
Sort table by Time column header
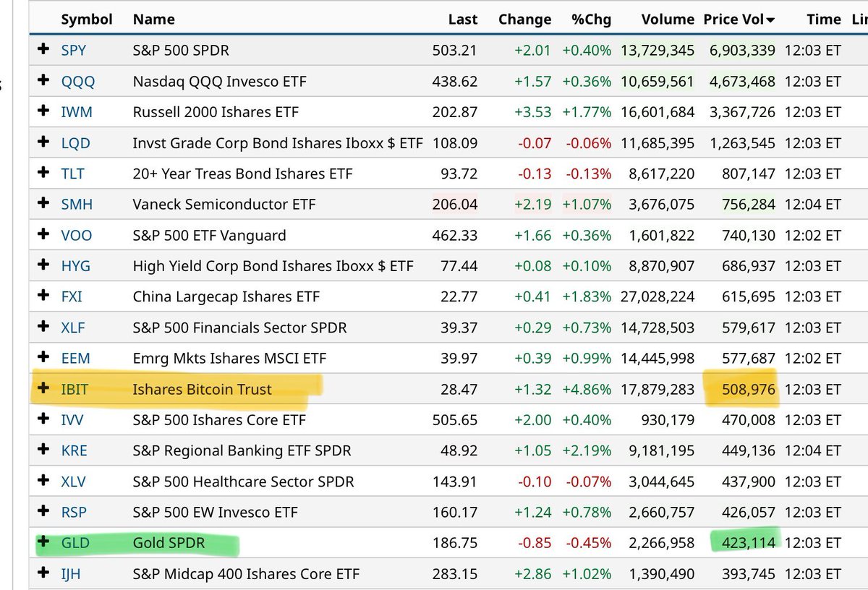pos(824,20)
